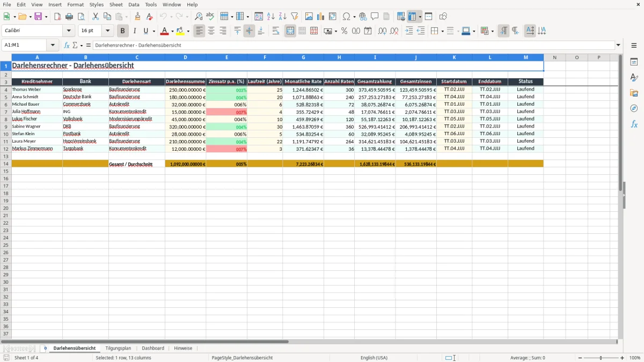Toggle Wrap Text button
Screen dimensions: 644x362
pyautogui.click(x=276, y=31)
